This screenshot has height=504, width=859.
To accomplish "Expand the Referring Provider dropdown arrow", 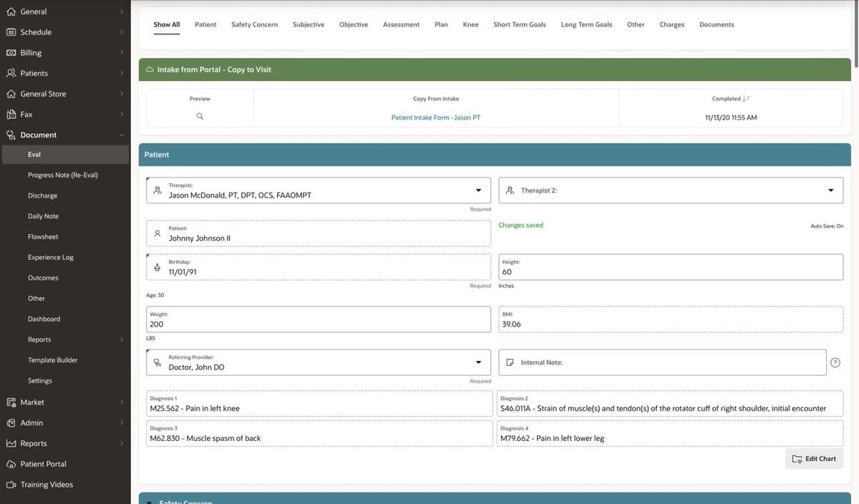I will 478,362.
